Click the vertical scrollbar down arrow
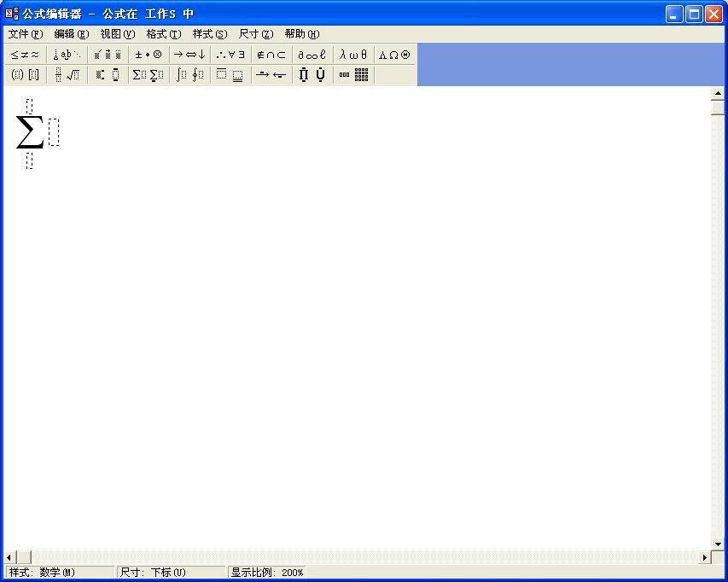The image size is (728, 582). coord(718,544)
